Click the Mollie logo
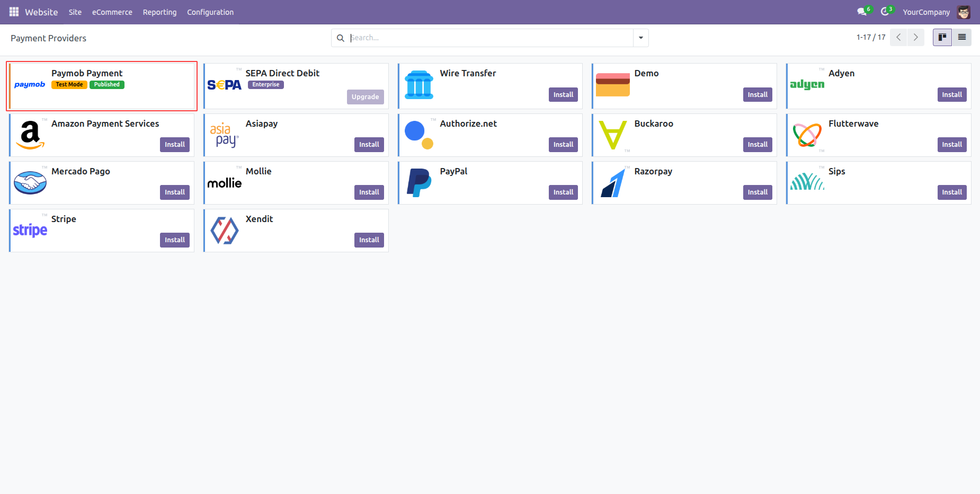This screenshot has width=980, height=494. click(x=225, y=183)
